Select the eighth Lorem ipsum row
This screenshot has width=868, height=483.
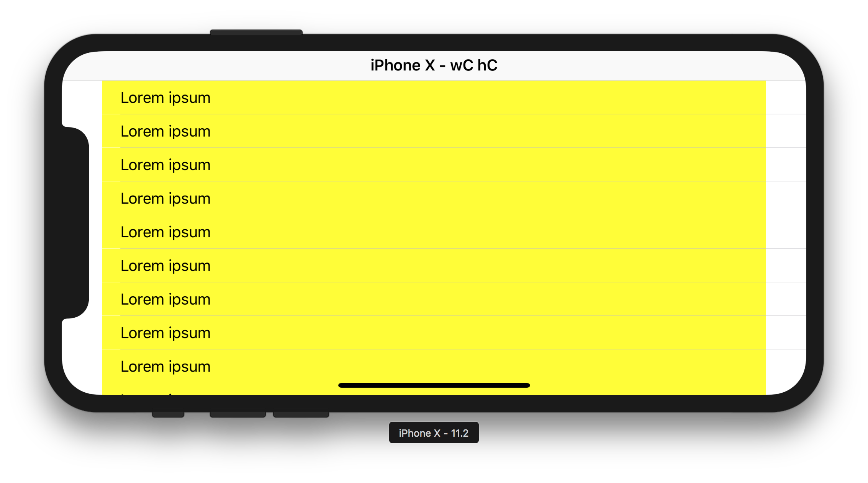pos(434,333)
